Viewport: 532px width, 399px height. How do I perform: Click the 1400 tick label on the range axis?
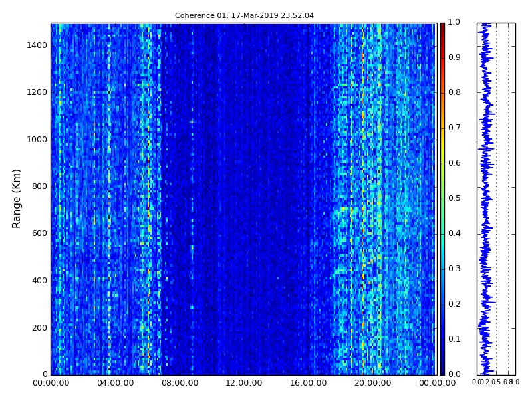coord(37,45)
